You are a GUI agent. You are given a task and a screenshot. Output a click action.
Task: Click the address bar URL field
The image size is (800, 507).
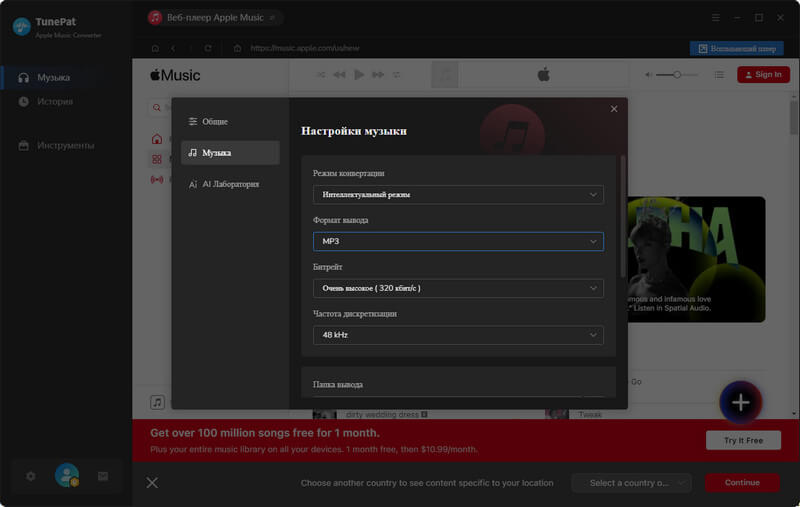click(x=305, y=48)
